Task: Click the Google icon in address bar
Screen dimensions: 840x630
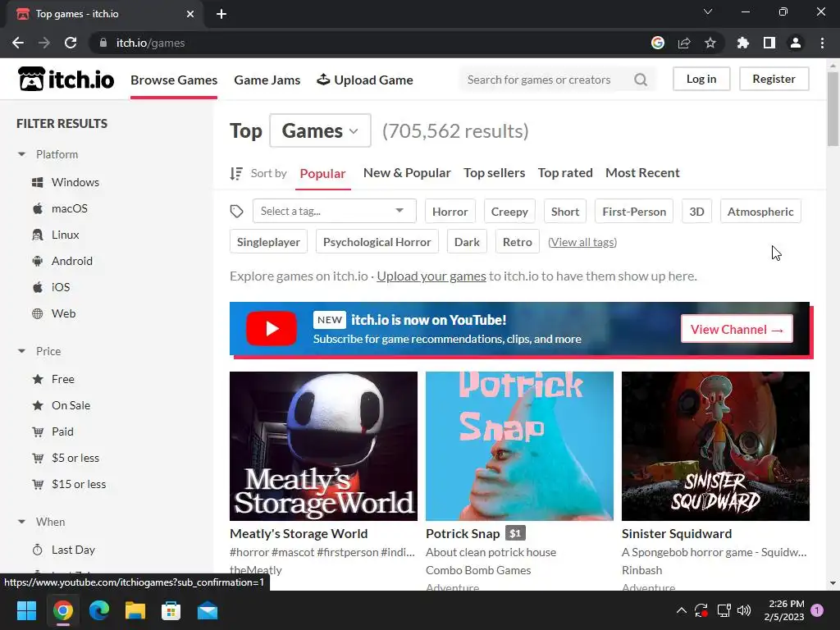Action: tap(658, 43)
